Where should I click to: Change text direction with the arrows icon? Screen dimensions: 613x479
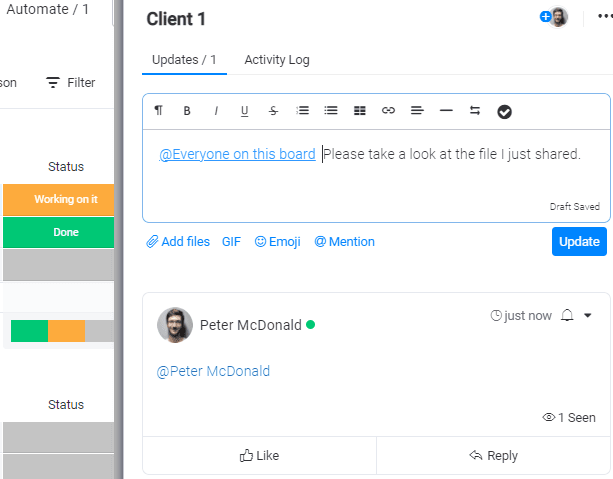coord(475,111)
